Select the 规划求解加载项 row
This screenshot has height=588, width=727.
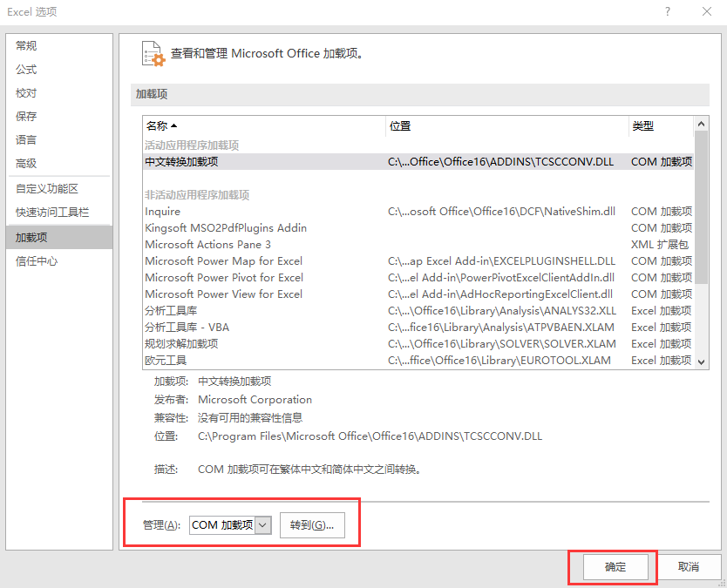pos(418,344)
